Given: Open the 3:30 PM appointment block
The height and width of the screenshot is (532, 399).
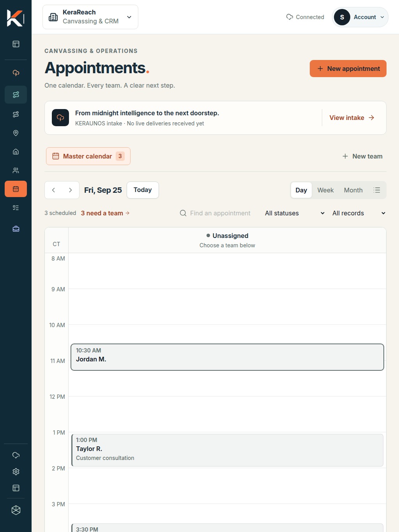Looking at the screenshot, I should pos(227,528).
